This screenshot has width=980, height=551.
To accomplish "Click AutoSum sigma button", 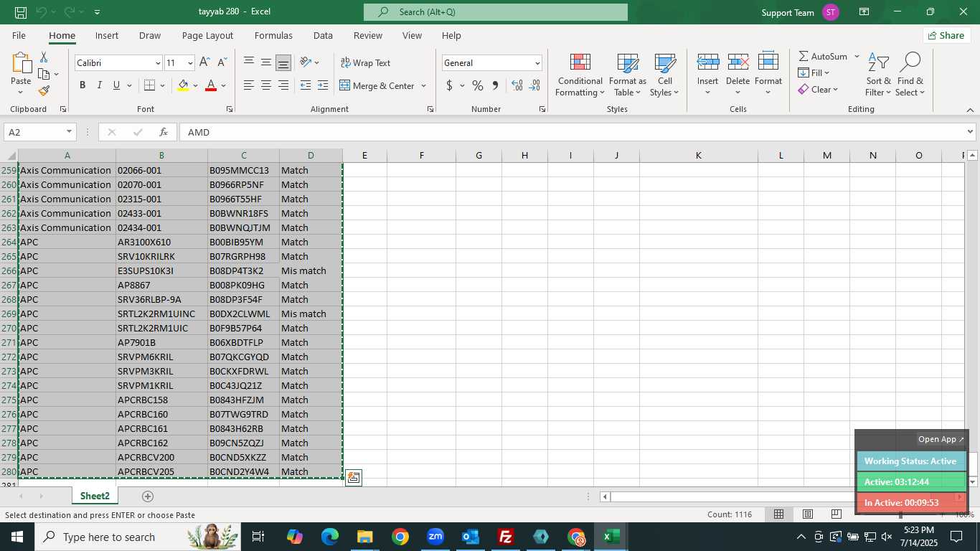I will (823, 56).
